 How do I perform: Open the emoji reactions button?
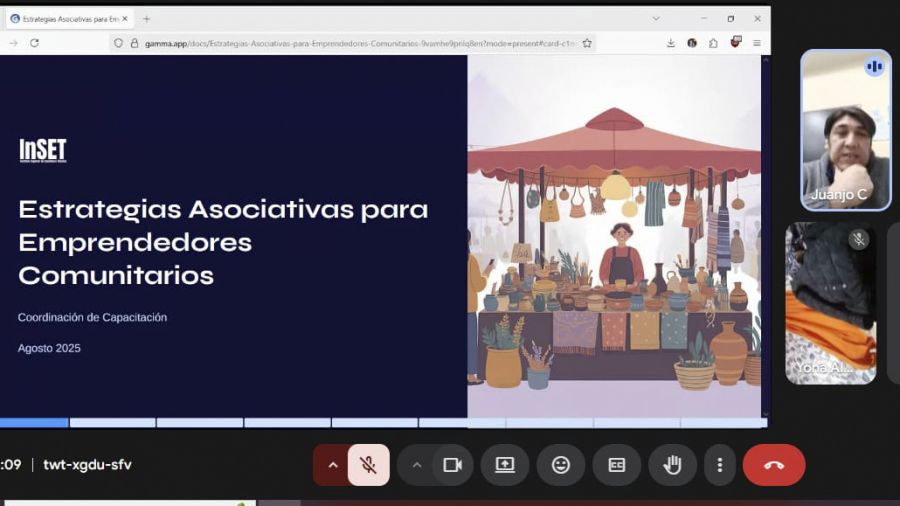[561, 465]
